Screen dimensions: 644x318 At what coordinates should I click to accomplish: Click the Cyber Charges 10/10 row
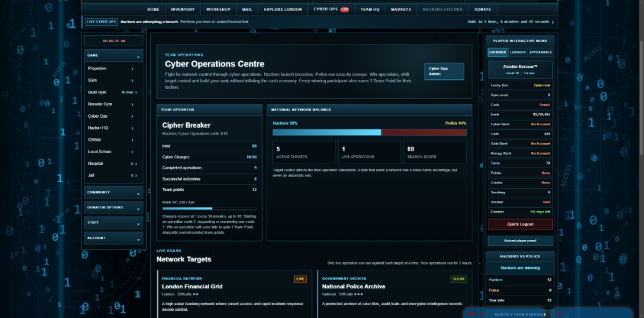[209, 157]
